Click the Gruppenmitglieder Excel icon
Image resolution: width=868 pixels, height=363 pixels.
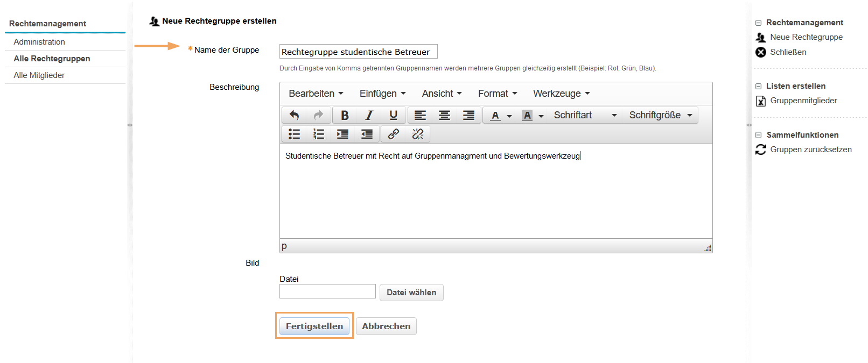(x=760, y=101)
